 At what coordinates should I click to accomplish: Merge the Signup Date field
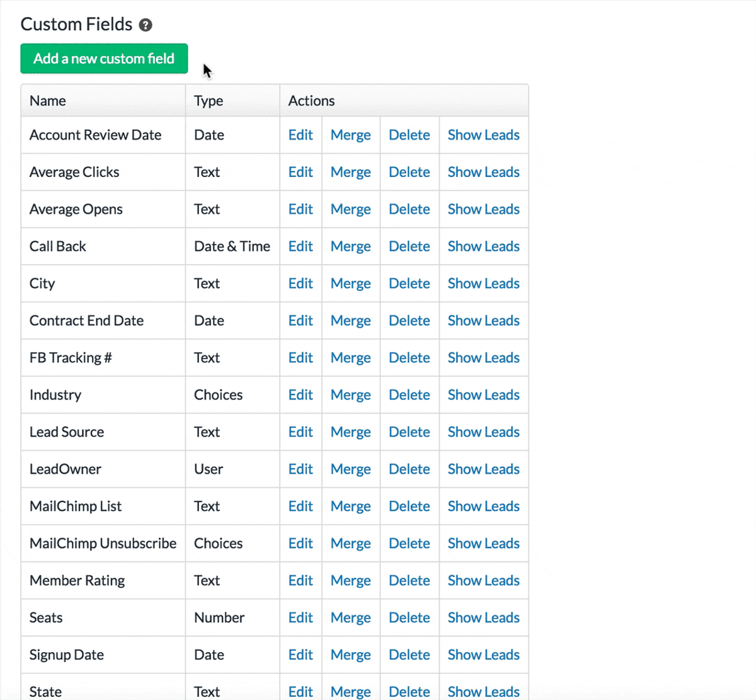click(351, 655)
